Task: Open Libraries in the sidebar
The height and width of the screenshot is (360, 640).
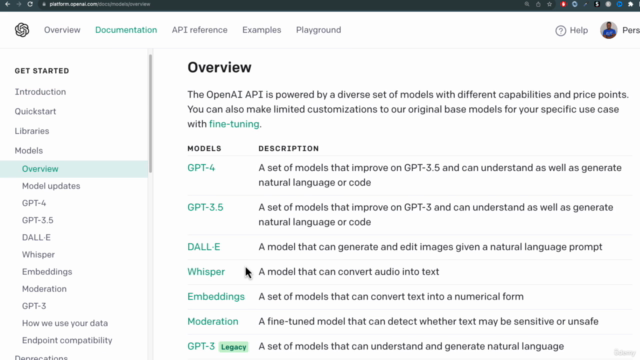Action: click(x=32, y=131)
